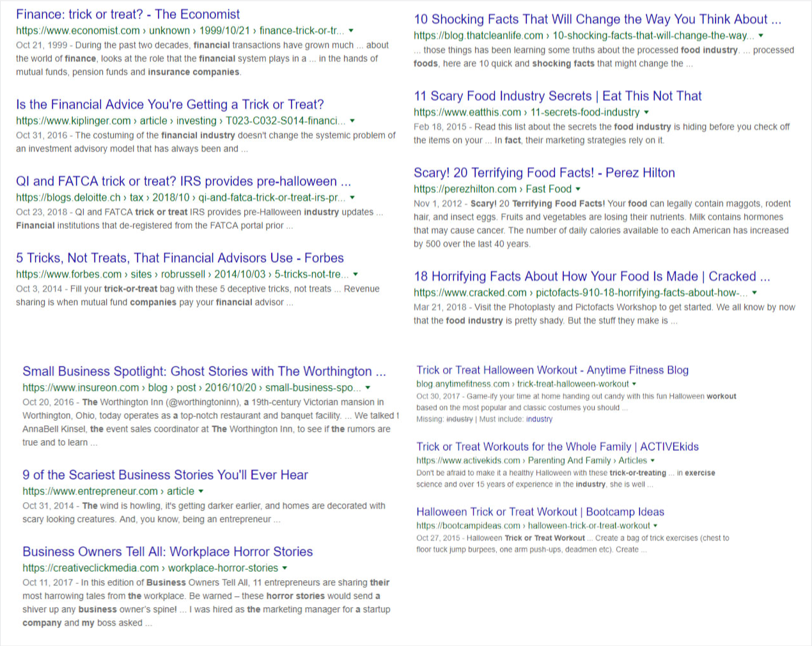Expand the dropdown arrow beside the insureon.com URL
This screenshot has width=812, height=646.
pyautogui.click(x=368, y=388)
